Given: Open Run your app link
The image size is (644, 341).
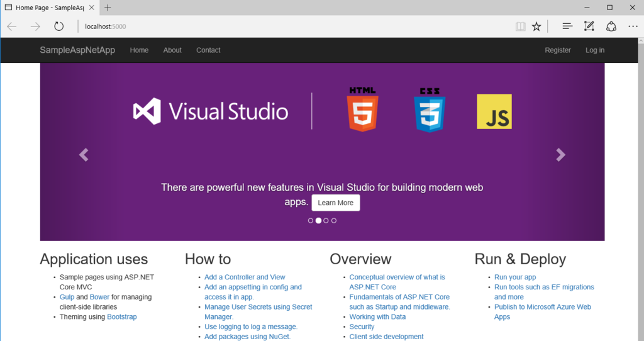Looking at the screenshot, I should pos(515,277).
